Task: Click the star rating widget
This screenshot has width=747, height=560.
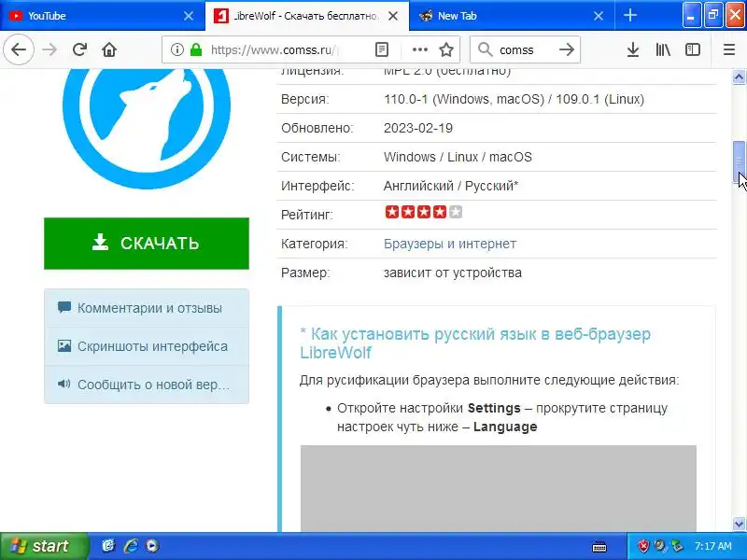Action: click(x=424, y=212)
